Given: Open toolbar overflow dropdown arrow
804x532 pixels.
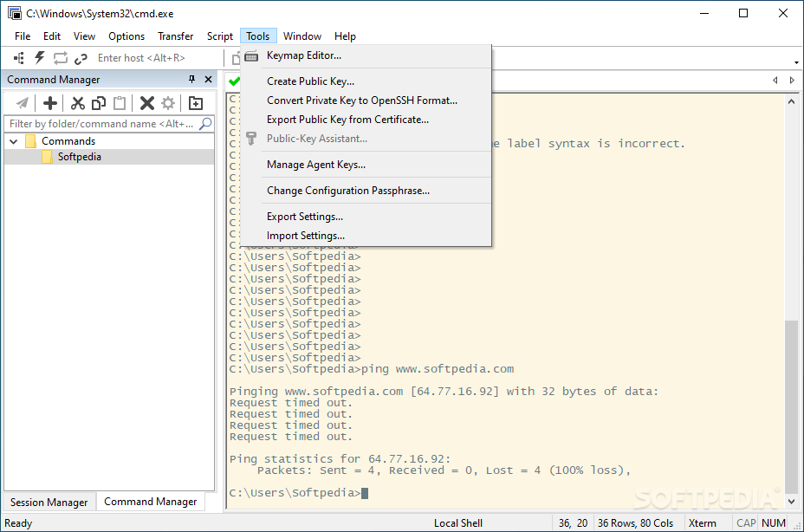Looking at the screenshot, I should point(796,62).
